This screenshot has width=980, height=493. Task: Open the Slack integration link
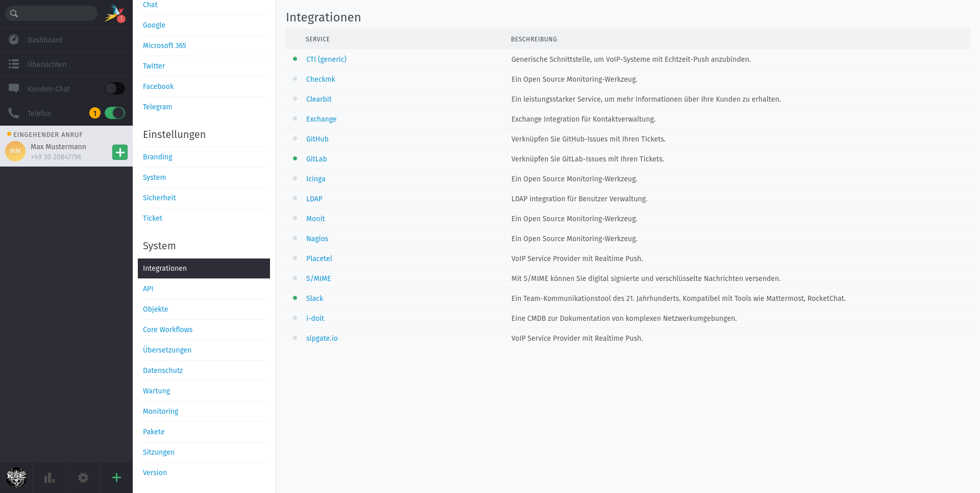pyautogui.click(x=314, y=298)
